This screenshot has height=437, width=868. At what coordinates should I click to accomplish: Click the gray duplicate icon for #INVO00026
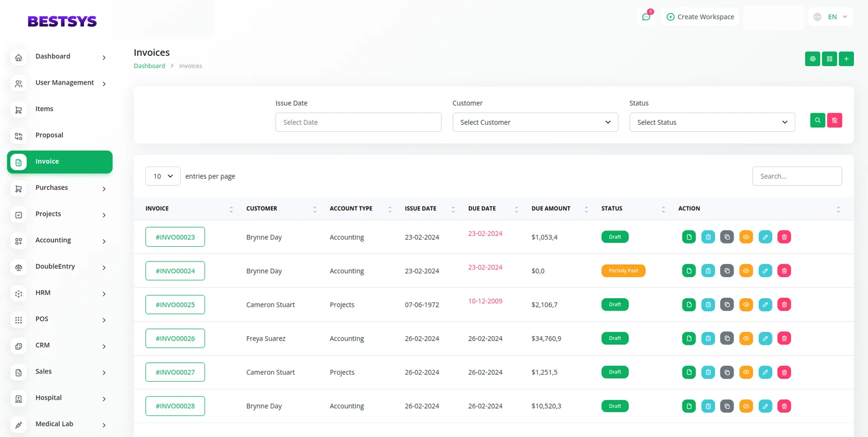[727, 338]
